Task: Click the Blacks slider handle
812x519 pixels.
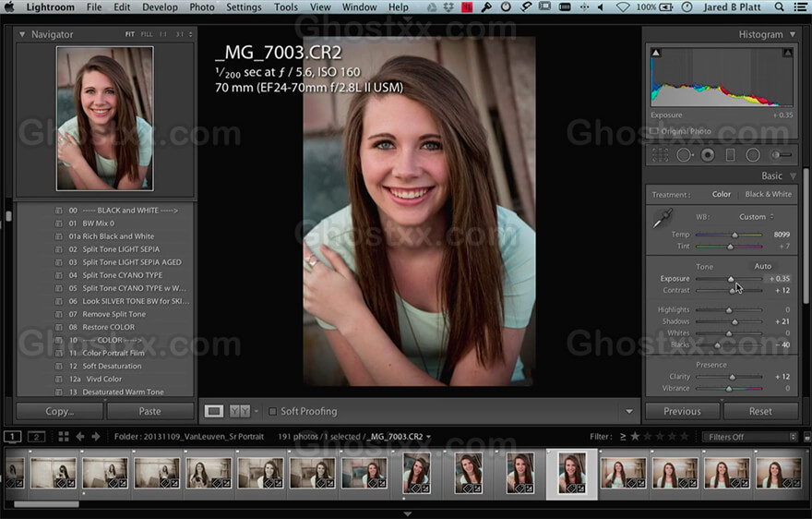Action: pos(717,344)
